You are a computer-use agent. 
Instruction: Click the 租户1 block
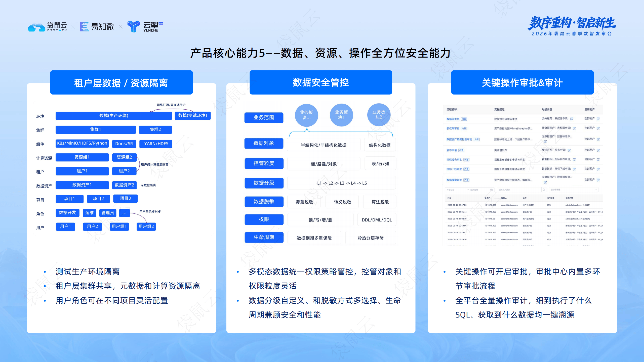pos(82,171)
